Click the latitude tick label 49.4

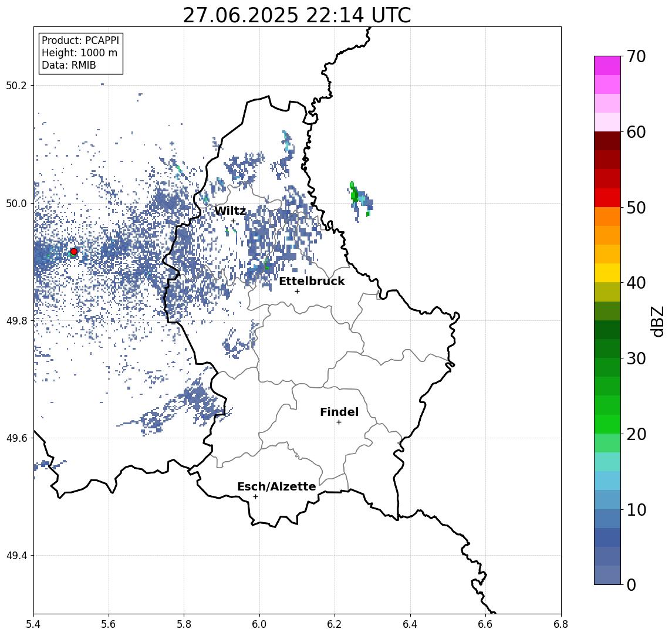pyautogui.click(x=16, y=556)
